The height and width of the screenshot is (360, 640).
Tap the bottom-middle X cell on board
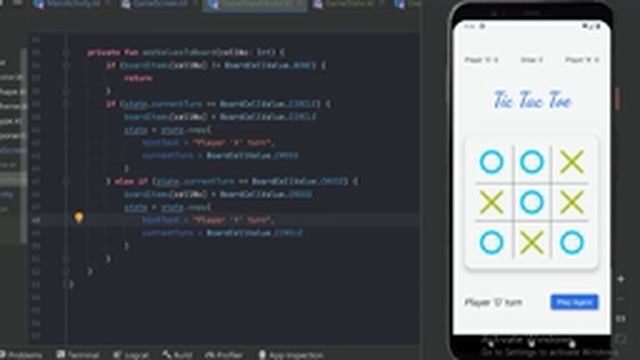531,242
